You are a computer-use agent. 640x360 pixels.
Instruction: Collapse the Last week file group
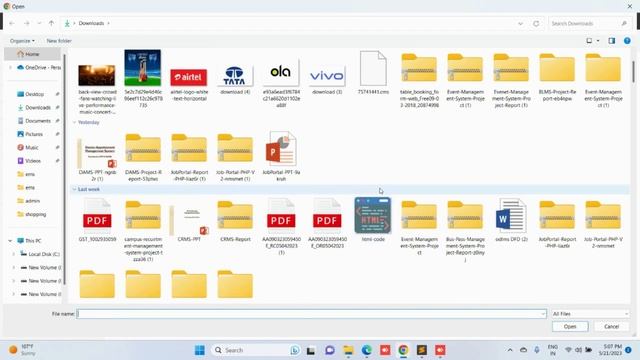pyautogui.click(x=74, y=189)
